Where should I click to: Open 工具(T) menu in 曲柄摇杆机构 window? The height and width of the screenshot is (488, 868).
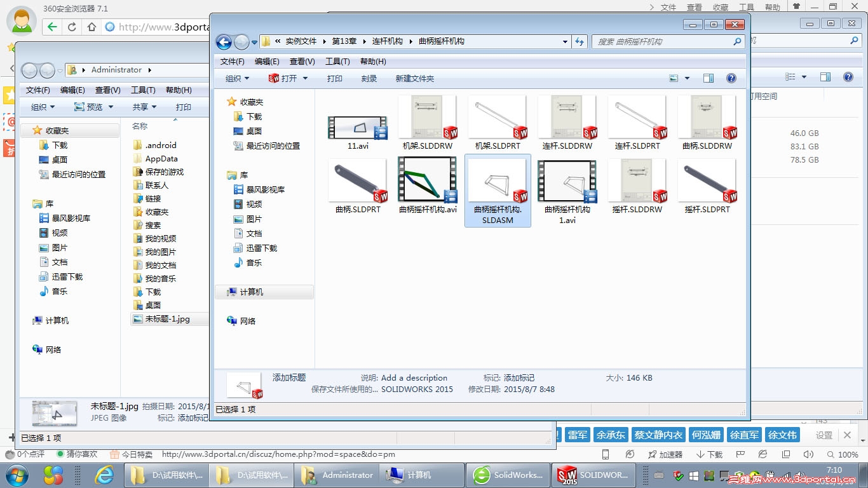[x=337, y=62]
